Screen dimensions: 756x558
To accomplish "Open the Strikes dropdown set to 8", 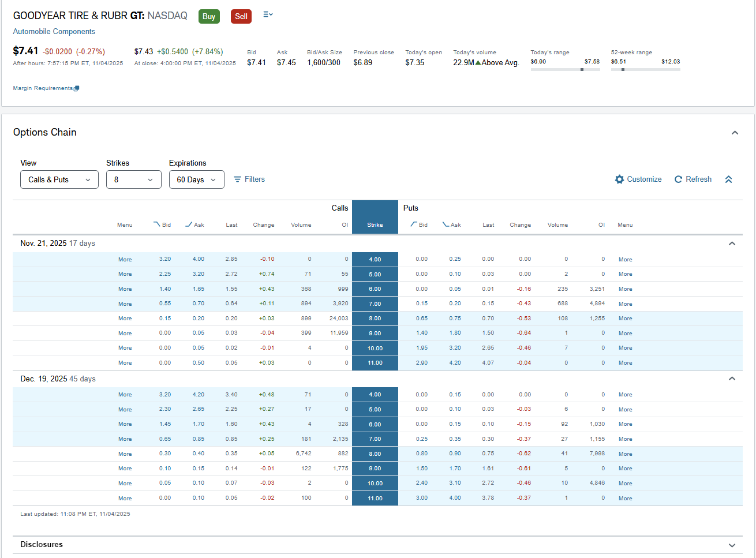I will (134, 179).
